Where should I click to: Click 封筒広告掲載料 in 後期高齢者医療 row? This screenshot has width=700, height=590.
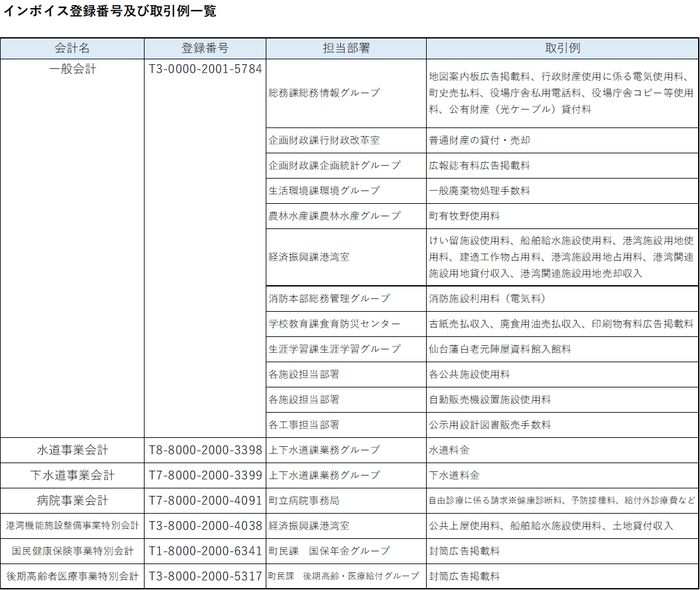(562, 576)
